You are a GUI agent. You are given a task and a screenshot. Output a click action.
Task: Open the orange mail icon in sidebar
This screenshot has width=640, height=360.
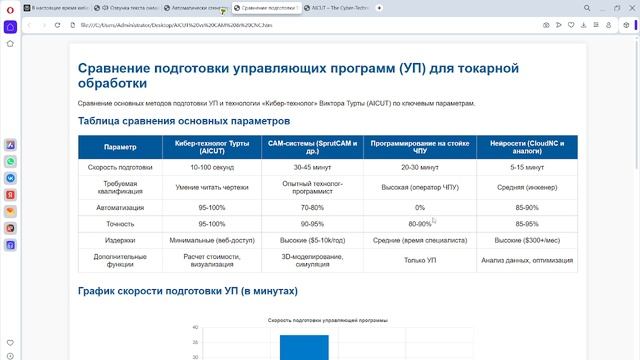pyautogui.click(x=10, y=211)
